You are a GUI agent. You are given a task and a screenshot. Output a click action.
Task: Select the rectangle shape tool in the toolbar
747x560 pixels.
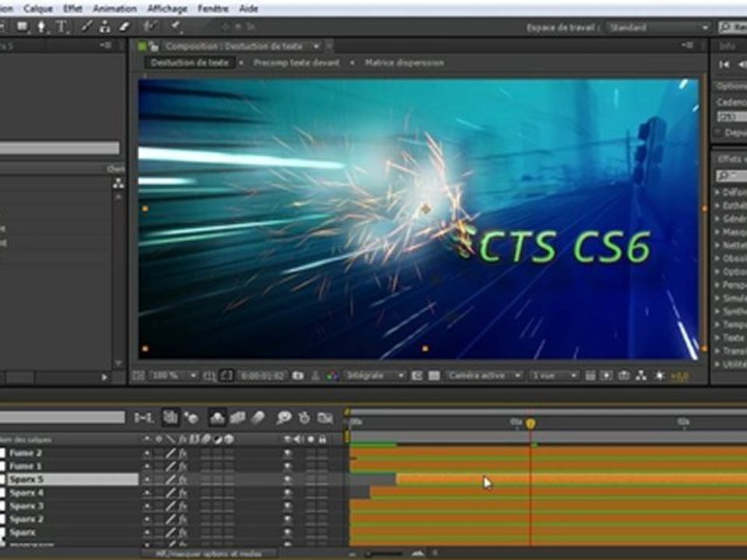(23, 26)
